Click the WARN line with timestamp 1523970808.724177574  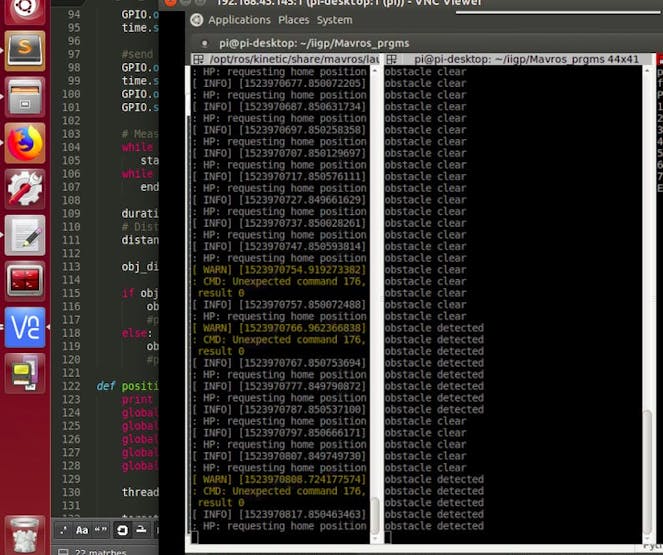coord(279,479)
